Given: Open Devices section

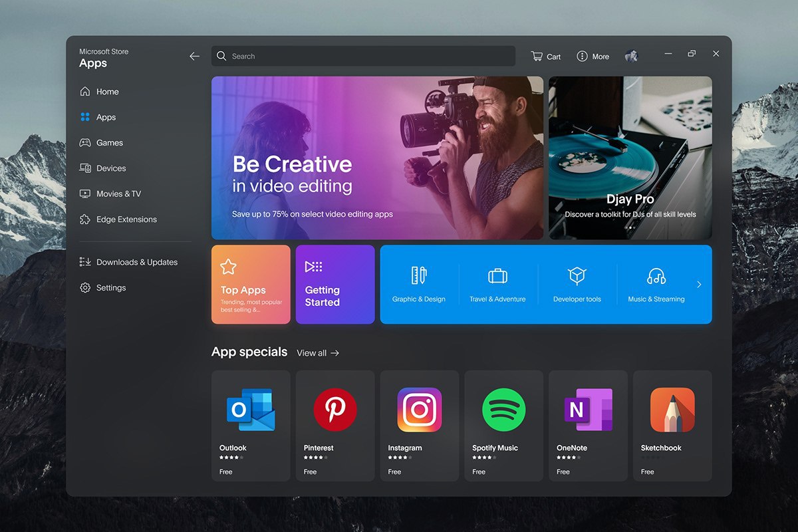Looking at the screenshot, I should (x=111, y=168).
